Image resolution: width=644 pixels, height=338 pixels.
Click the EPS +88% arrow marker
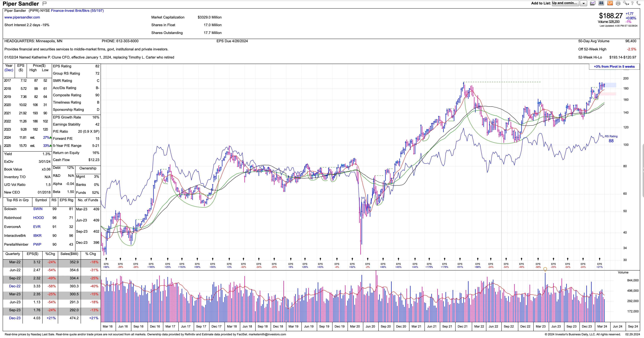477,259
